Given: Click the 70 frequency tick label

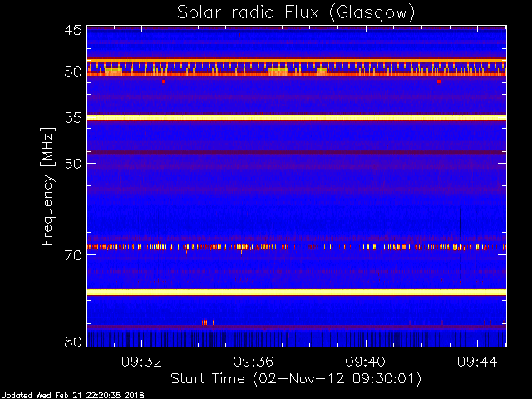Looking at the screenshot, I should point(73,255).
